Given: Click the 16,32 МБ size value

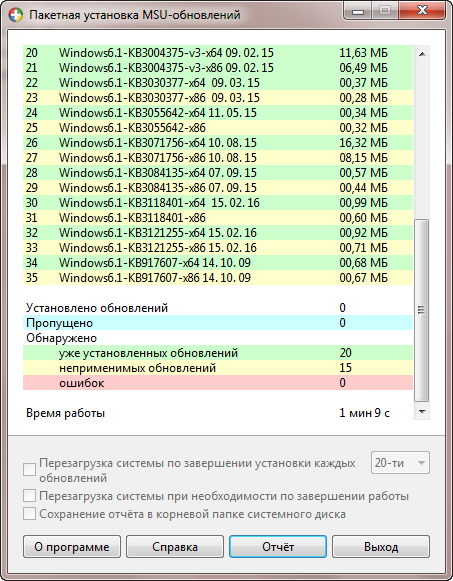Looking at the screenshot, I should [x=363, y=143].
